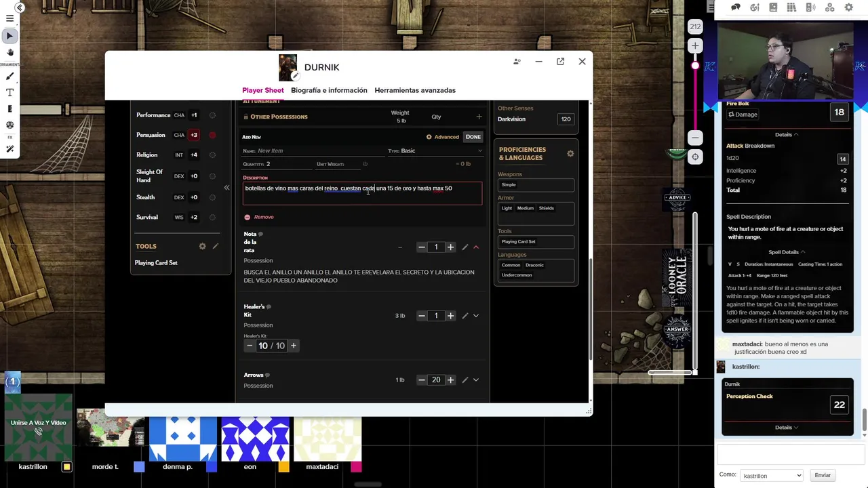Expand Healer's Kit item details
The height and width of the screenshot is (488, 868).
coord(475,316)
